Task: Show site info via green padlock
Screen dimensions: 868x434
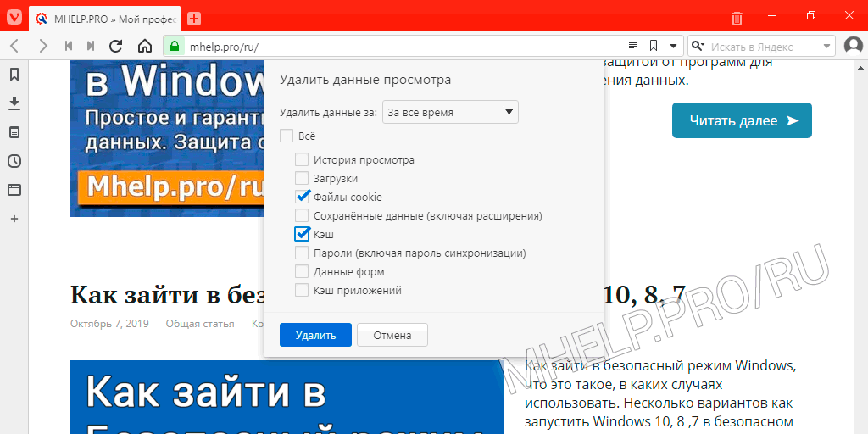Action: click(x=175, y=47)
